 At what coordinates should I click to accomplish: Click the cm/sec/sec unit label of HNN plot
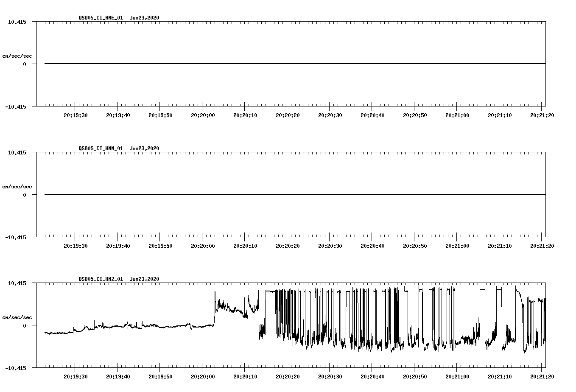point(17,187)
